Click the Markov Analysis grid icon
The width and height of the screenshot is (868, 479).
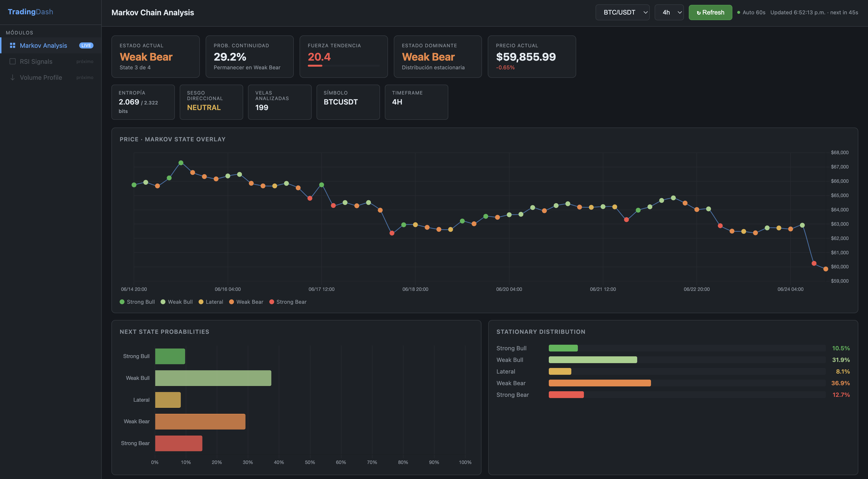12,45
